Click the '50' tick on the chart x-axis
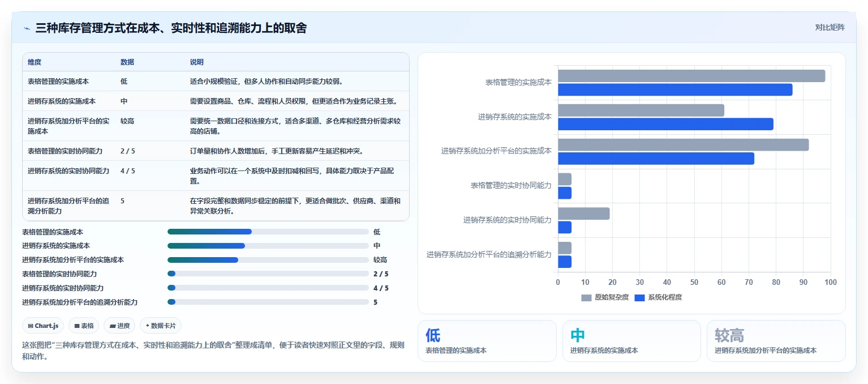The image size is (868, 384). point(694,282)
